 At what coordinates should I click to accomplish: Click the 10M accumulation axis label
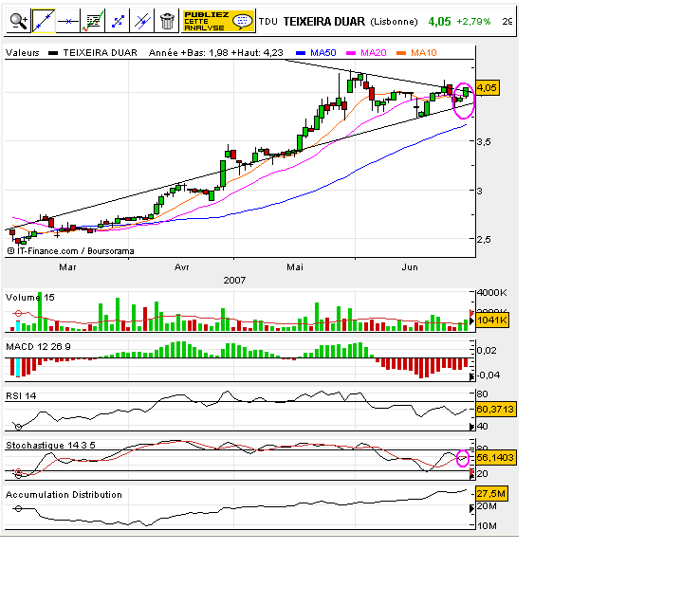[x=487, y=526]
